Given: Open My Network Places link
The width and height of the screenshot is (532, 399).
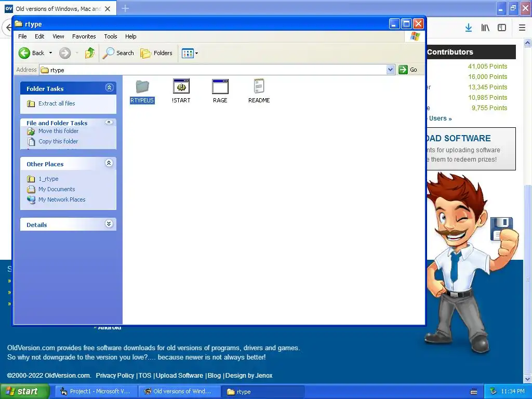Looking at the screenshot, I should tap(62, 200).
